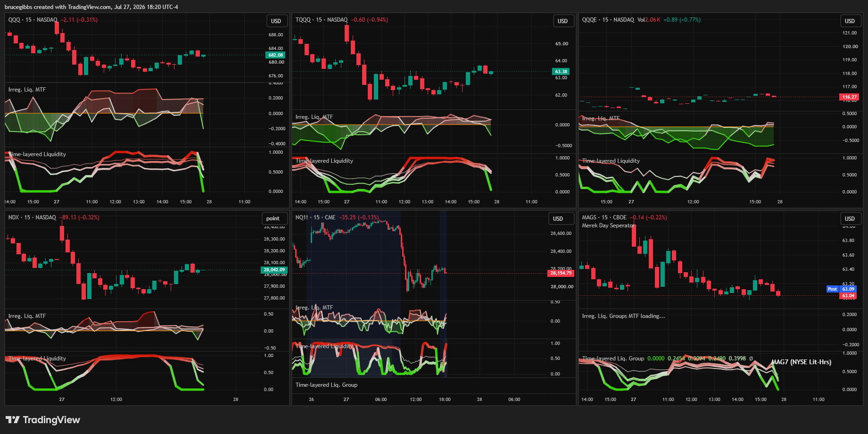Click the green 0.0000 value in MAGS legend
868x434 pixels.
pos(656,359)
